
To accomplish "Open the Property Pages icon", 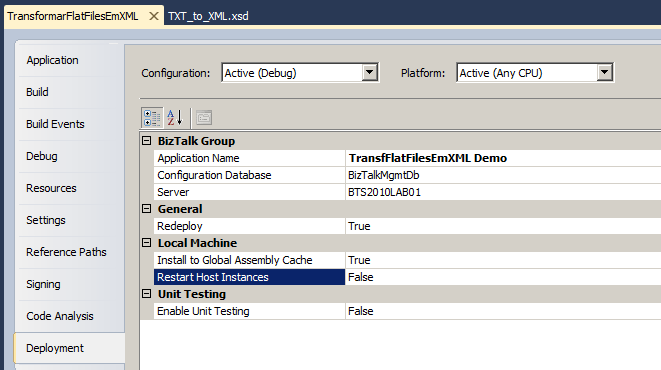I will [204, 118].
